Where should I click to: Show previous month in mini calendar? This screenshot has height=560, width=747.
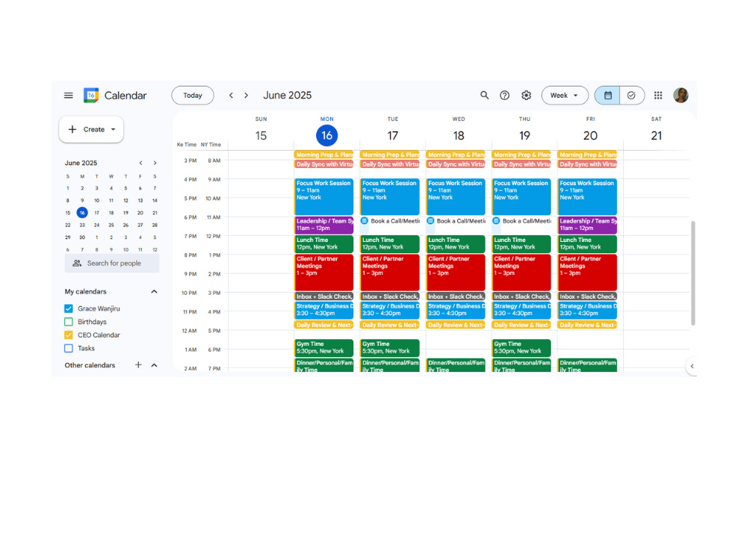[x=140, y=163]
